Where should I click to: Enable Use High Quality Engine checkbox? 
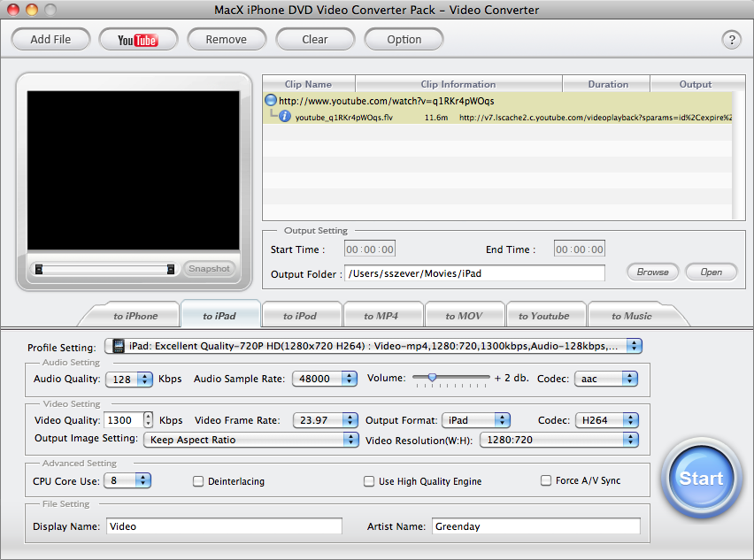(x=369, y=481)
